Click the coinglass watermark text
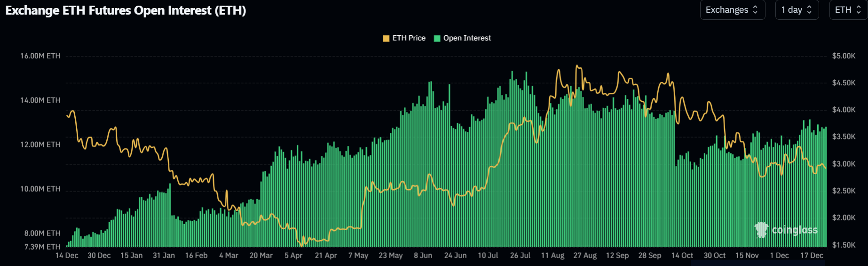The height and width of the screenshot is (266, 868). (795, 230)
